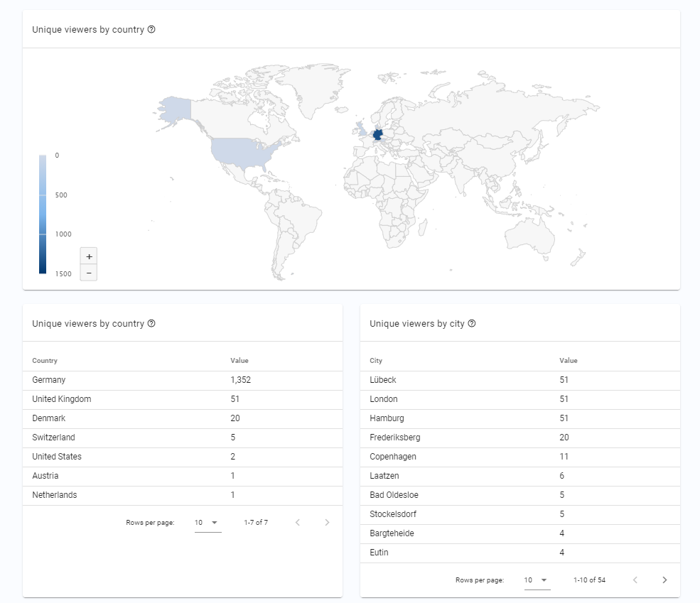Viewport: 700px width, 603px height.
Task: Click previous page arrow in country table
Action: [x=297, y=522]
